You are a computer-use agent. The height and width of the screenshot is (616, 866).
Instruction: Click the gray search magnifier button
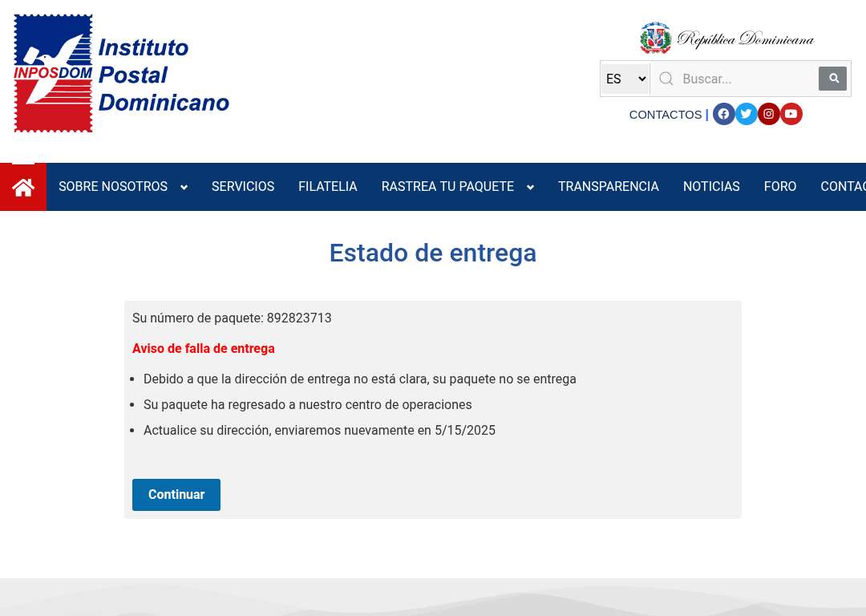(832, 79)
